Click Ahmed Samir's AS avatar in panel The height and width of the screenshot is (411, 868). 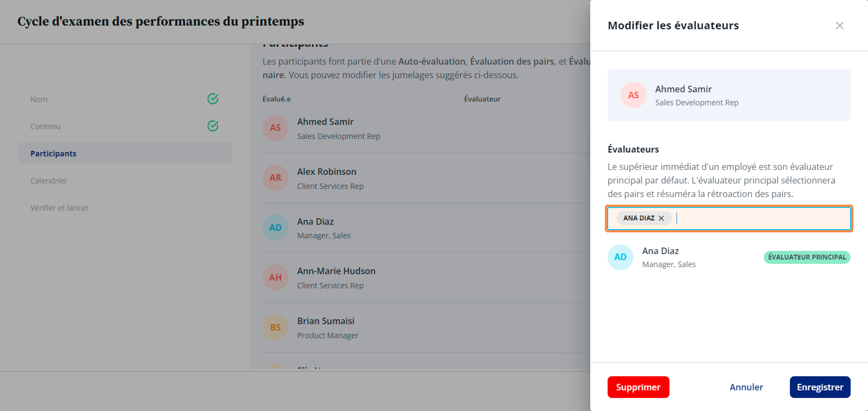pyautogui.click(x=633, y=95)
